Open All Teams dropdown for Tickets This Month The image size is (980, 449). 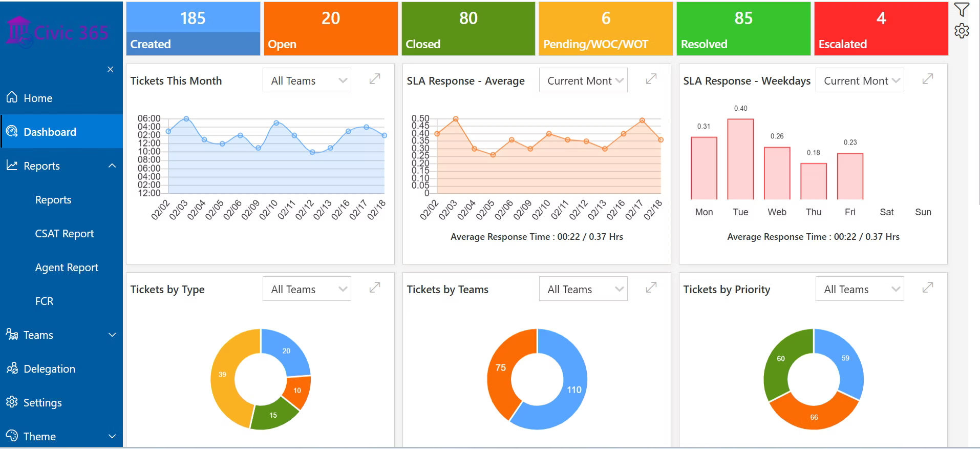307,80
